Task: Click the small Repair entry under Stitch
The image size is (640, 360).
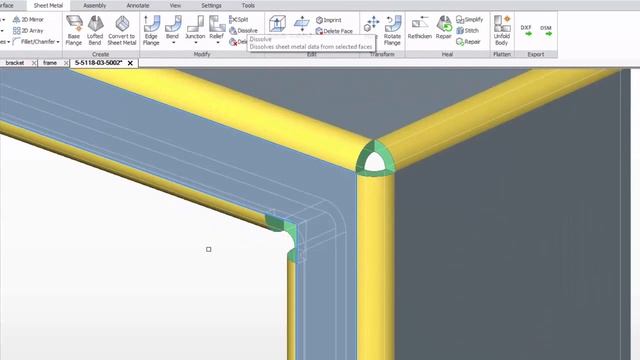Action: coord(468,42)
